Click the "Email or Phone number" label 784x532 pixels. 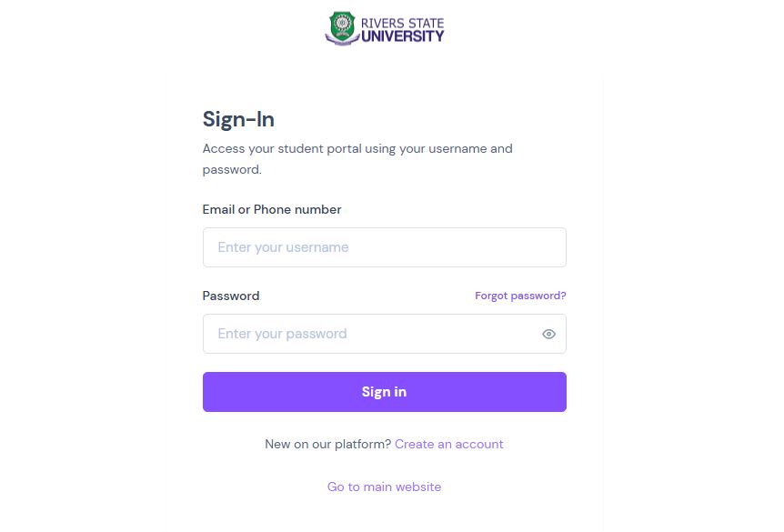[272, 209]
